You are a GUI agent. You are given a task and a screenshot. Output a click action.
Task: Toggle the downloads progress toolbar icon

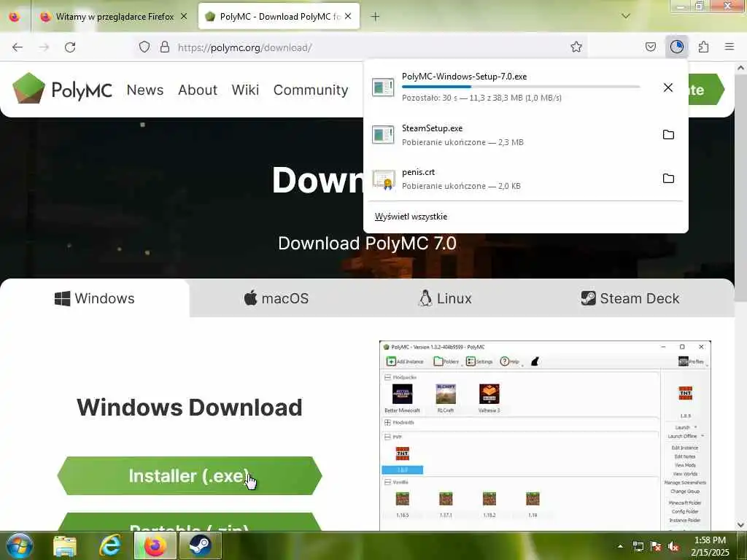(677, 47)
